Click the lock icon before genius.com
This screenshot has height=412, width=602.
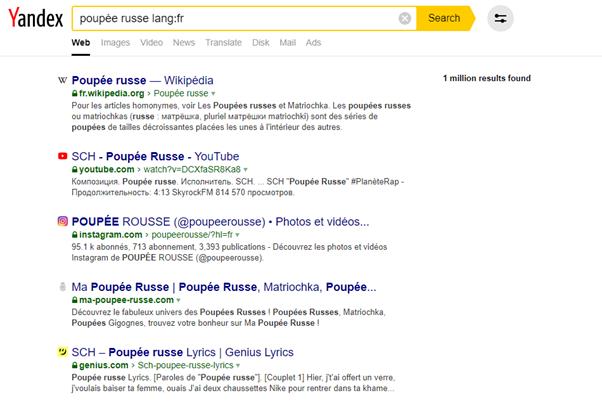tap(74, 365)
